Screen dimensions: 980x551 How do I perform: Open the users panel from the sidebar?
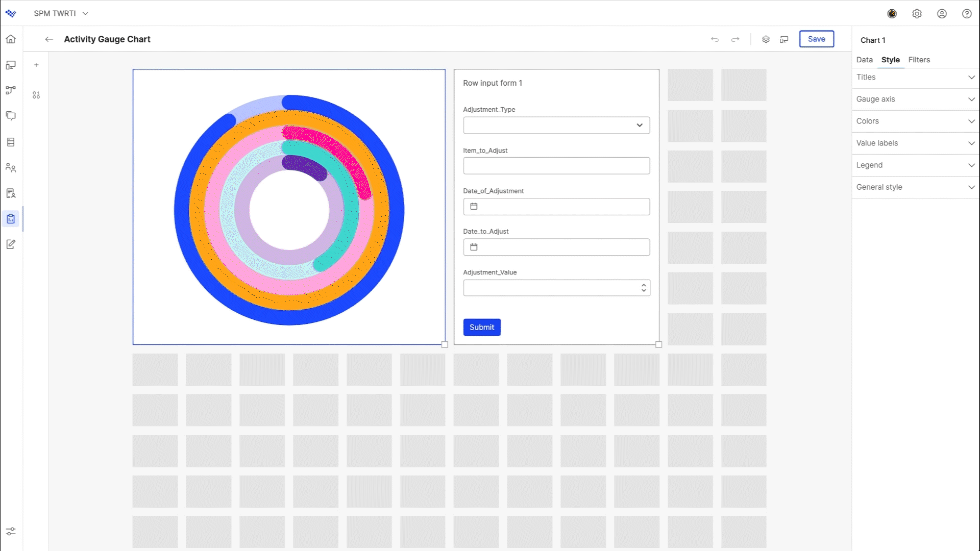coord(11,167)
